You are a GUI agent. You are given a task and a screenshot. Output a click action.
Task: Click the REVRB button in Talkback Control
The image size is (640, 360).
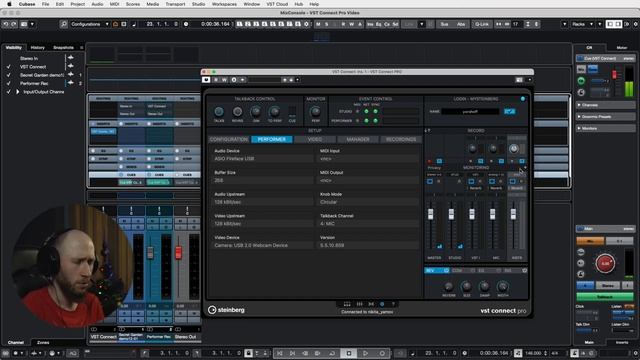coord(237,111)
